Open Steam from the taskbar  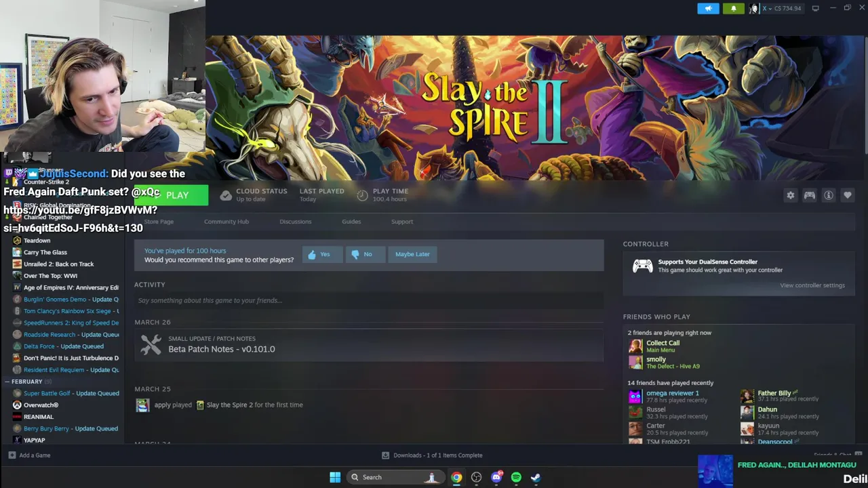(x=536, y=477)
